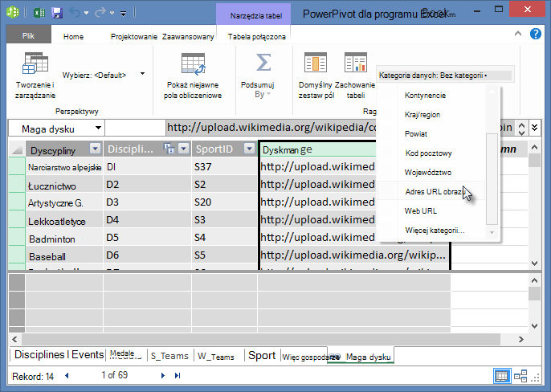Screen dimensions: 551x392
Task: Click formula bar up-down stepper
Action: click(x=521, y=129)
